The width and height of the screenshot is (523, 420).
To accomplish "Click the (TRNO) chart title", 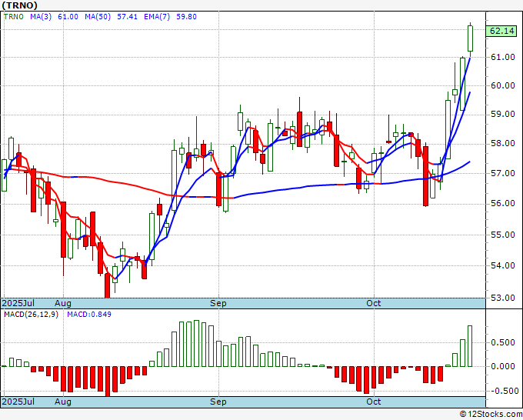I will click(20, 5).
